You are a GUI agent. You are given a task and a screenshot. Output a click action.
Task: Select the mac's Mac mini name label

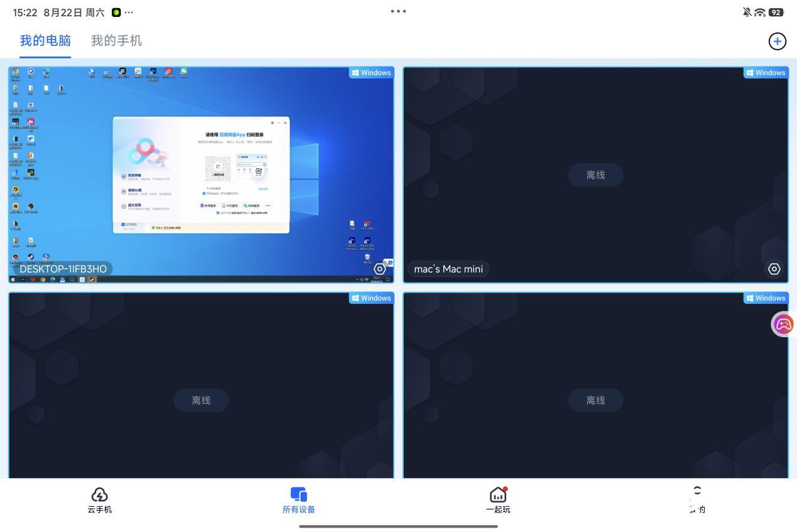pyautogui.click(x=448, y=269)
